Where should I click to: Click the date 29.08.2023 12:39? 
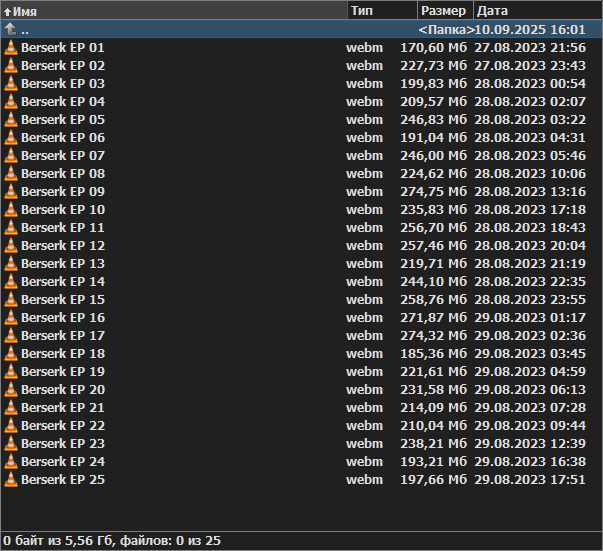[x=530, y=443]
